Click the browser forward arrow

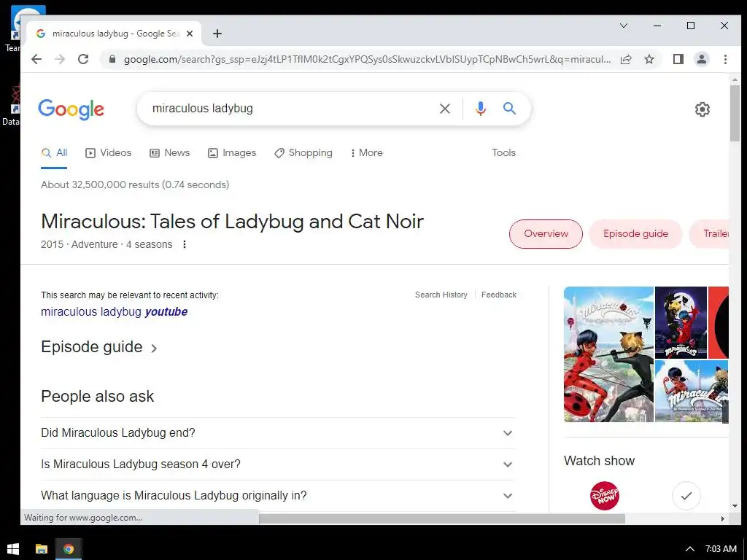pos(60,59)
